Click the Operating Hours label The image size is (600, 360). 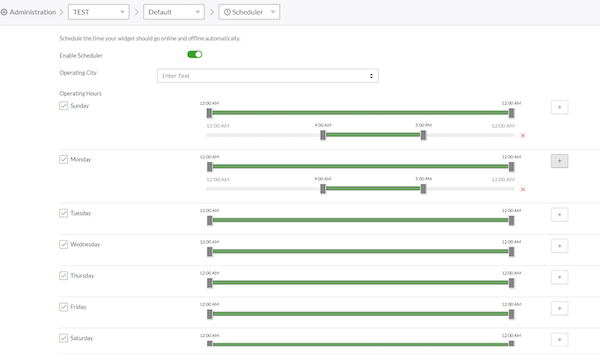point(80,93)
